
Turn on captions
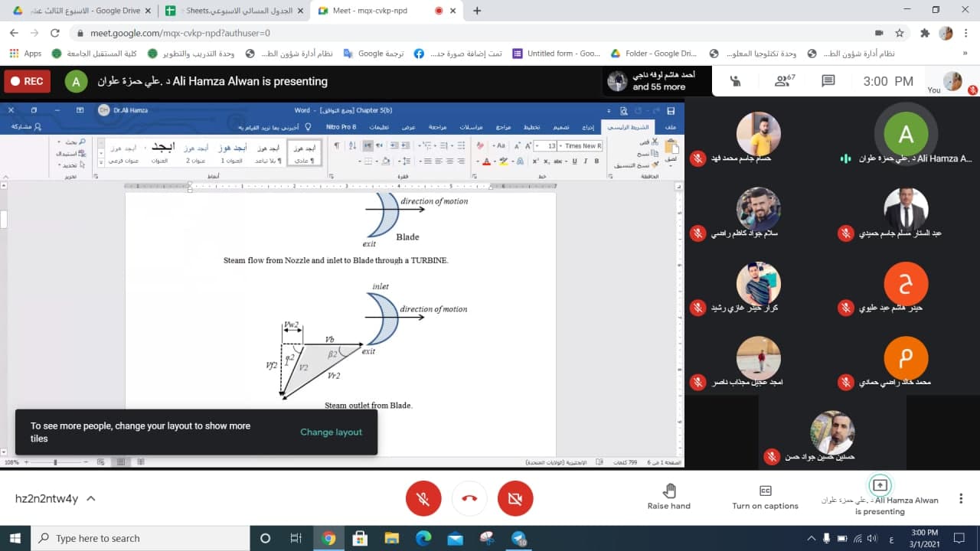pyautogui.click(x=765, y=497)
